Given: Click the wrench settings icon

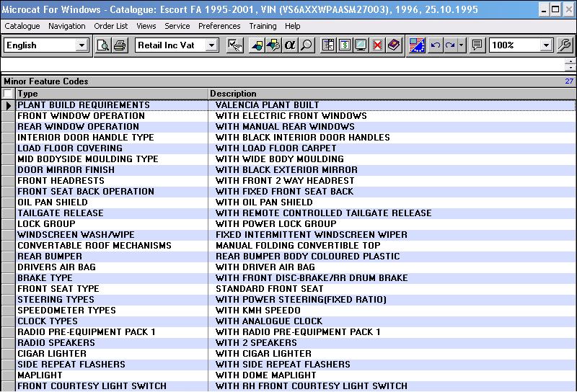Looking at the screenshot, I should [x=565, y=45].
